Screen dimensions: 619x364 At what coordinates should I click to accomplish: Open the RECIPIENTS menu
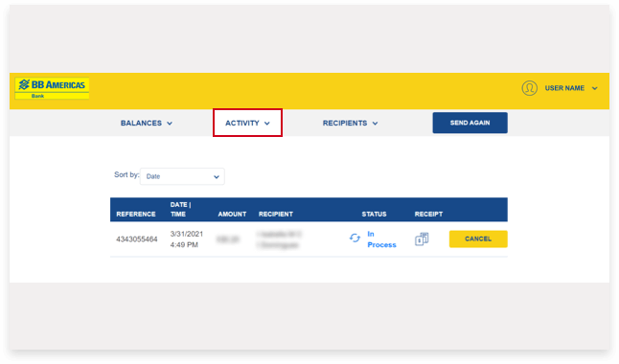click(x=350, y=124)
